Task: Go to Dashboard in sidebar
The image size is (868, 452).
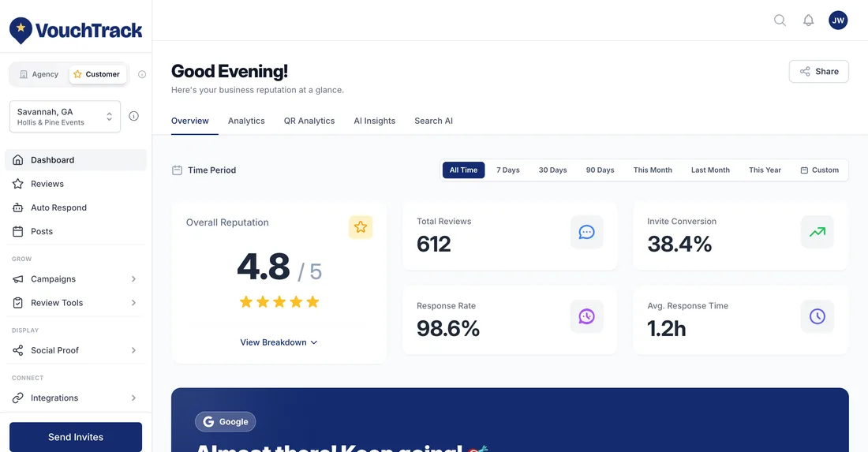Action: click(76, 160)
